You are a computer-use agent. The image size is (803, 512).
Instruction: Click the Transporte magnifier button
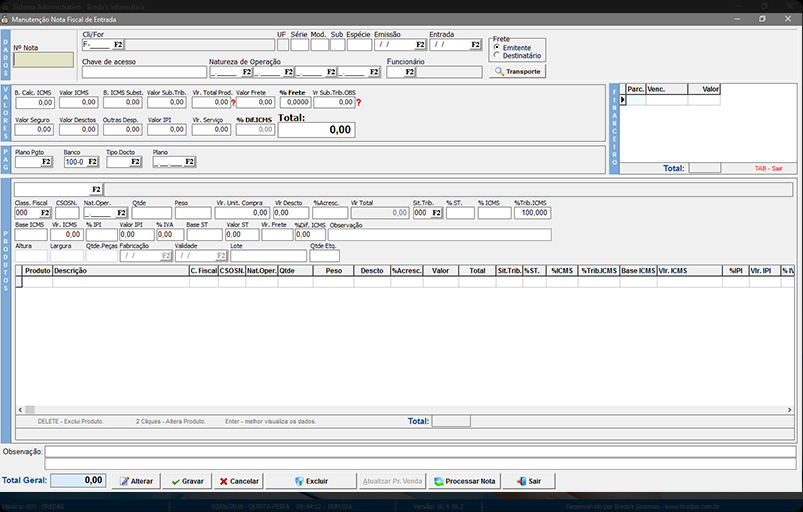(518, 72)
